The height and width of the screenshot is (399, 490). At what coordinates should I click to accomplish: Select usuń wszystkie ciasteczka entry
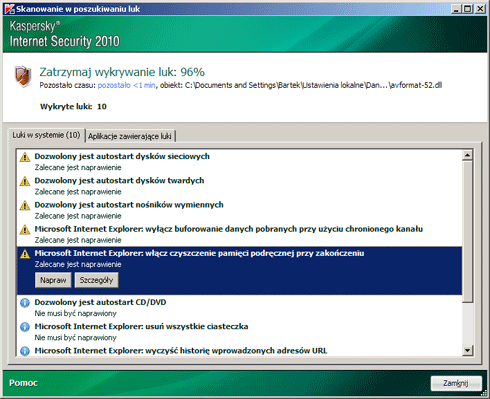(x=239, y=332)
